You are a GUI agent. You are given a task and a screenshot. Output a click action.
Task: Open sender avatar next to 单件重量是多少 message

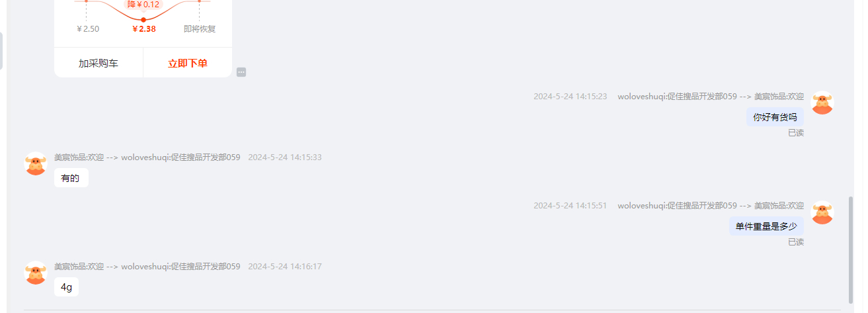click(x=822, y=212)
